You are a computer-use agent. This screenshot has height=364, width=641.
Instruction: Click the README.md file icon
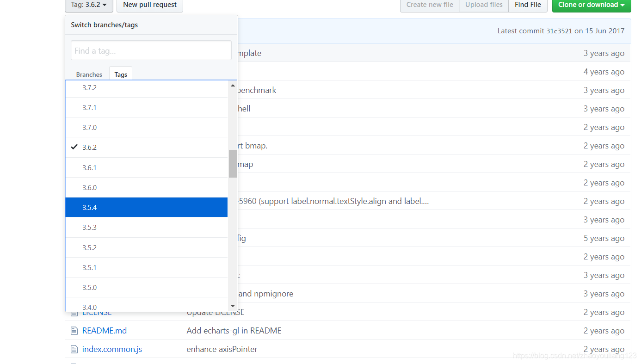[74, 331]
